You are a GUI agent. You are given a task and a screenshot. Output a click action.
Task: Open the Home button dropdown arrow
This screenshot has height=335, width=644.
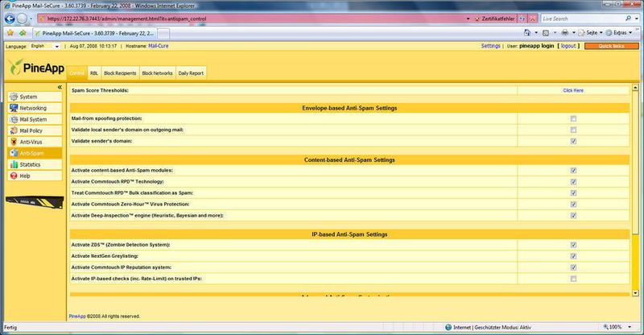click(x=536, y=32)
